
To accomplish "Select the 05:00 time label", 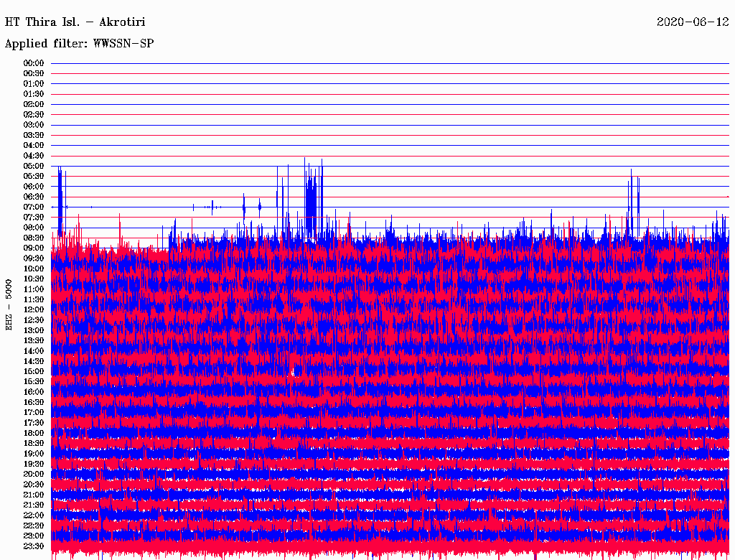I will (34, 166).
